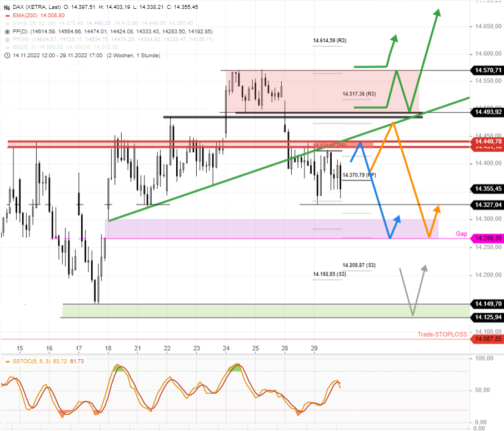Viewport: 504px width, 431px height.
Task: Click the SSTOC(5, 5, 3) indicator label
Action: point(29,361)
